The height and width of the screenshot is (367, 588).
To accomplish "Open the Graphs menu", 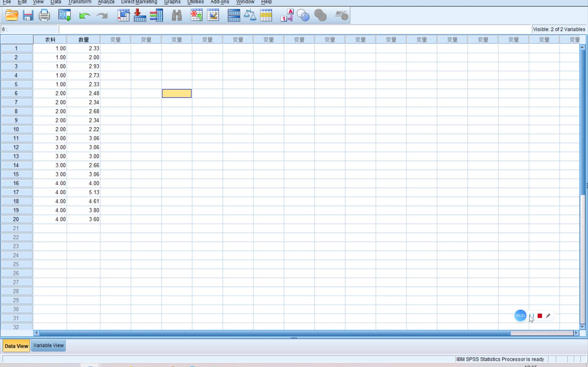I will [x=172, y=2].
